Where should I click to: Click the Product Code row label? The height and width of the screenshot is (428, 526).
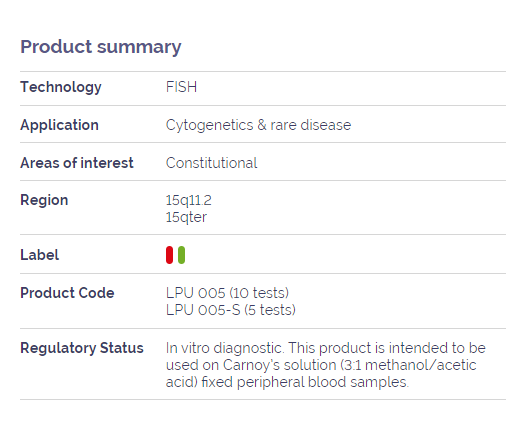[67, 293]
